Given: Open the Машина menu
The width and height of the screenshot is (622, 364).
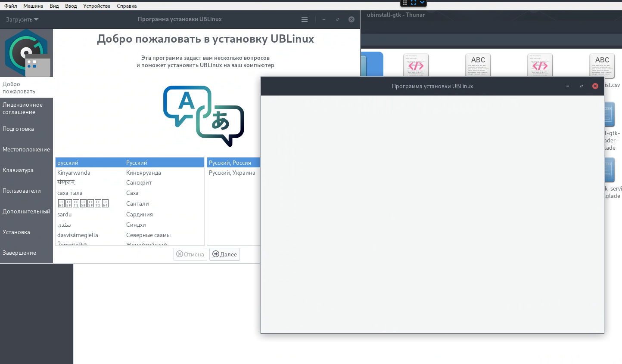Looking at the screenshot, I should tap(33, 6).
